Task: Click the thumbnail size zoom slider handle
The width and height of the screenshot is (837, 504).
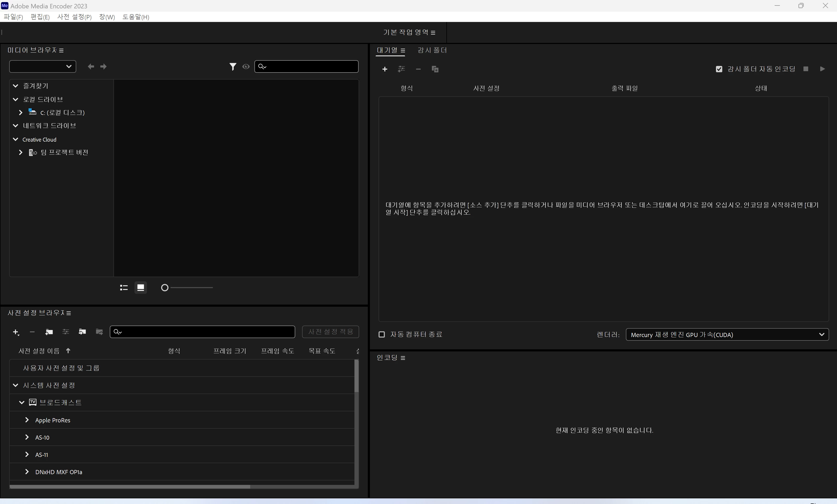Action: pyautogui.click(x=165, y=288)
